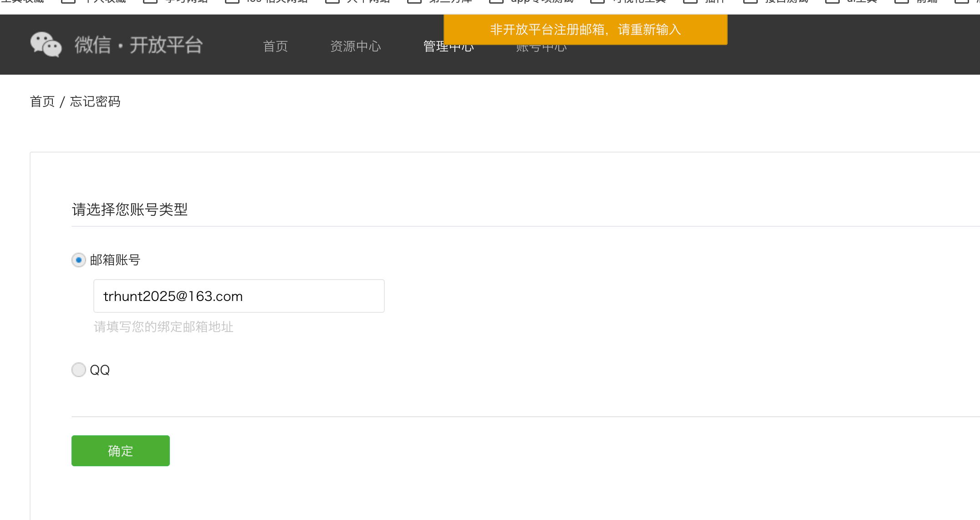Click the hint text 请填写您的绑定邮箱地址

[163, 327]
